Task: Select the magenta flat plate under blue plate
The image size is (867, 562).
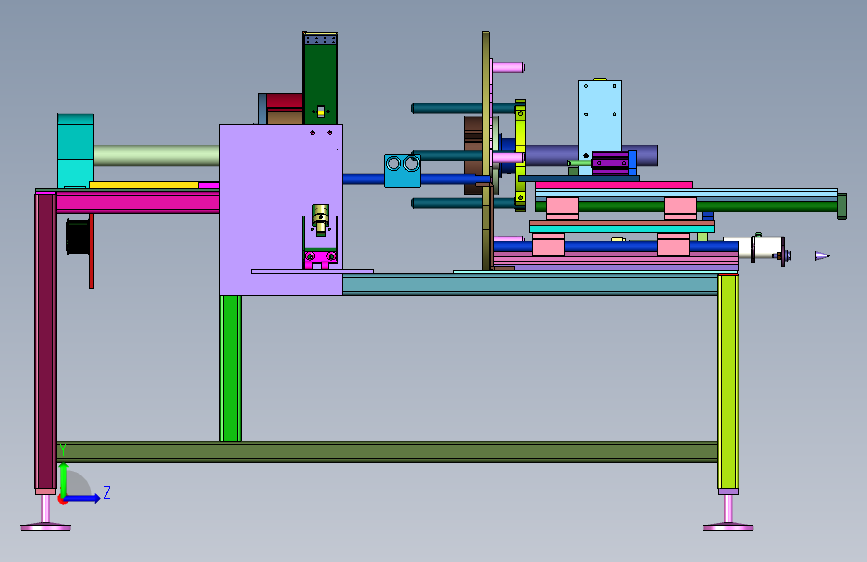Action: coord(614,185)
